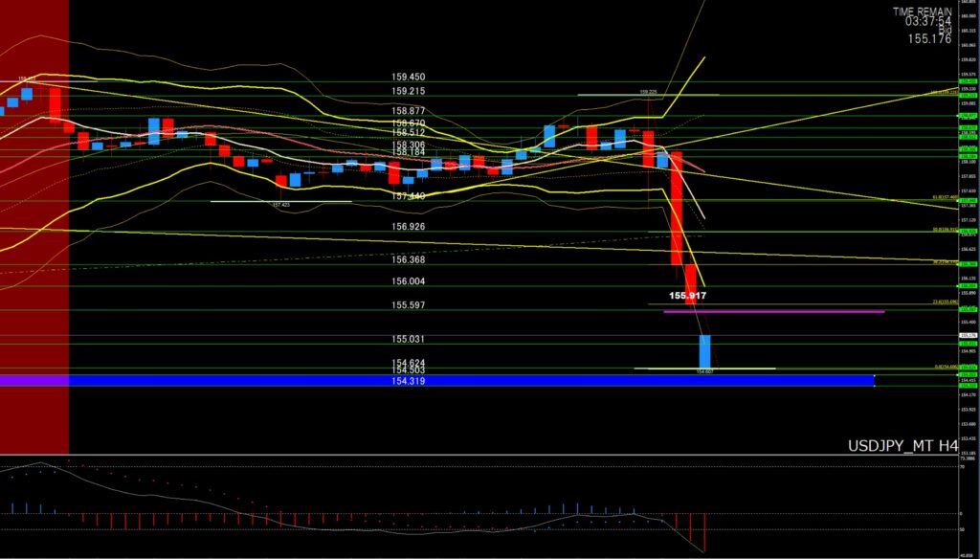
Task: Select the 155.031 price level label
Action: point(409,339)
